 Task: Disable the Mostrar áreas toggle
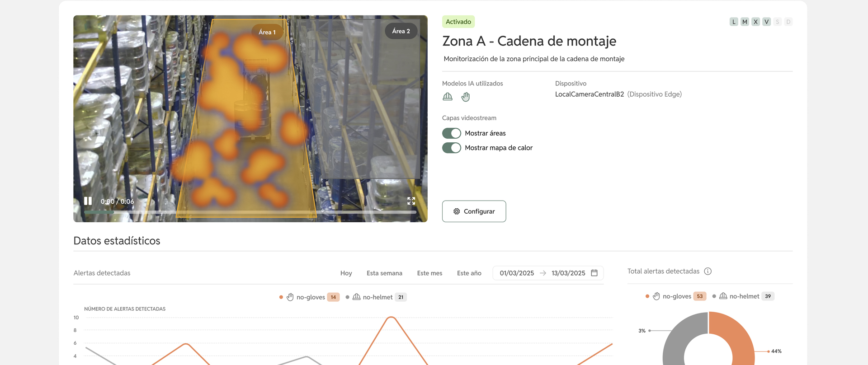(x=452, y=133)
